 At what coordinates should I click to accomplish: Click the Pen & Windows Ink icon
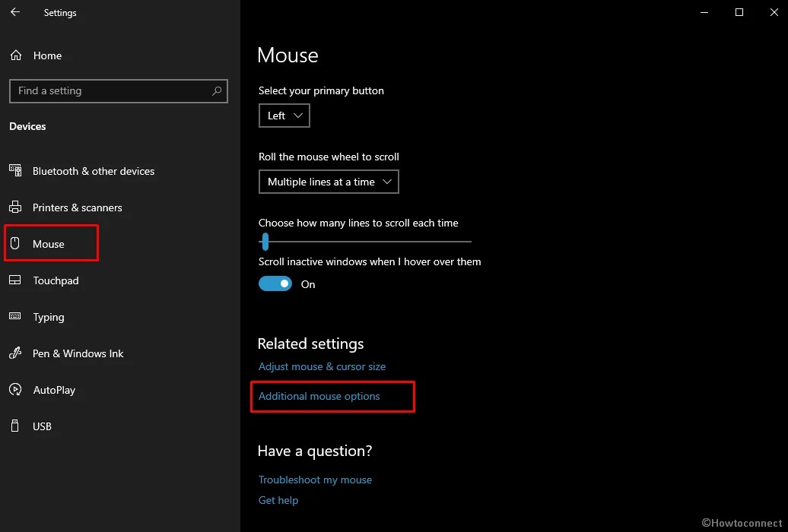coord(15,353)
